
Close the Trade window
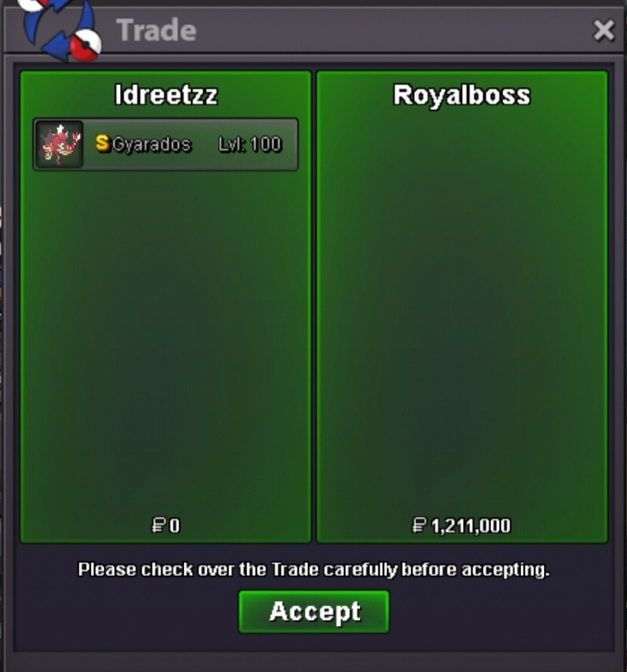click(x=603, y=30)
